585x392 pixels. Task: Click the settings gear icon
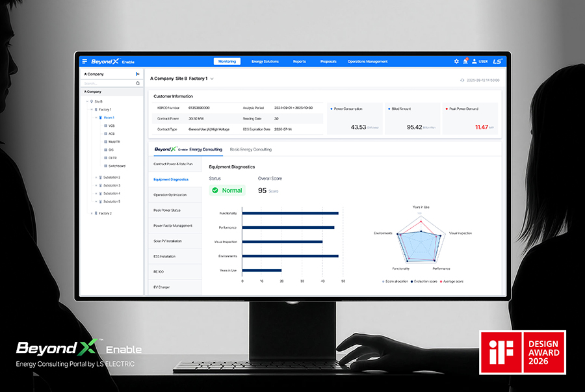pyautogui.click(x=456, y=61)
